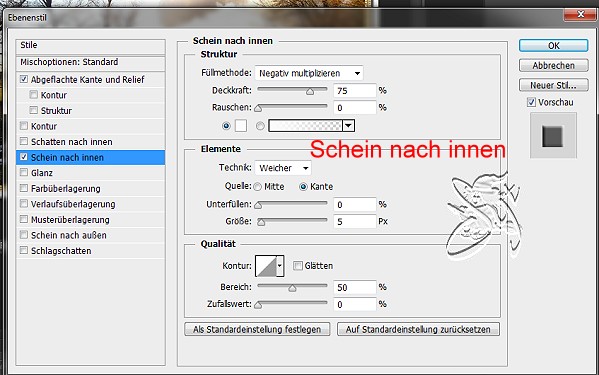Select the solid color radio button
This screenshot has width=599, height=375.
click(x=226, y=126)
